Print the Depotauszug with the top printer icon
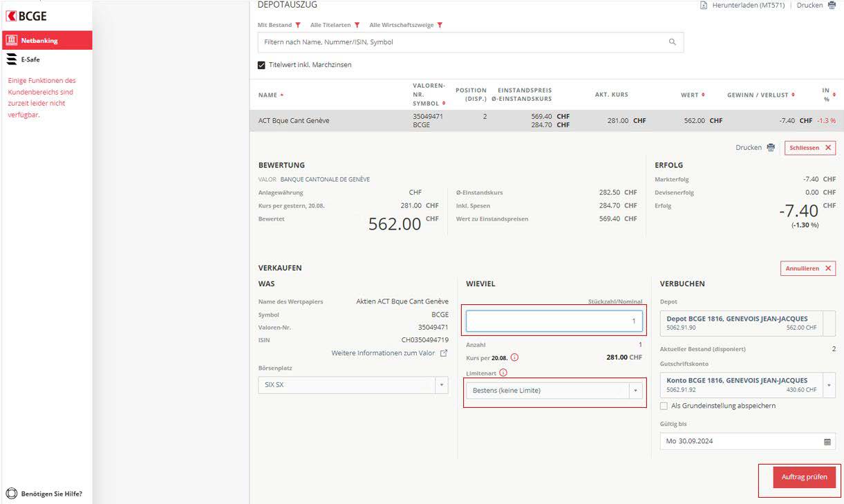844x504 pixels. click(832, 6)
